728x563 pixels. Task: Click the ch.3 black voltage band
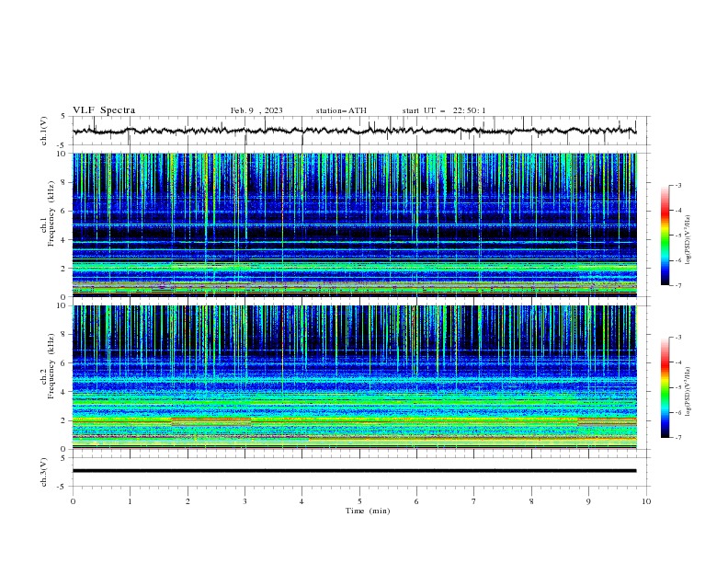tap(354, 471)
